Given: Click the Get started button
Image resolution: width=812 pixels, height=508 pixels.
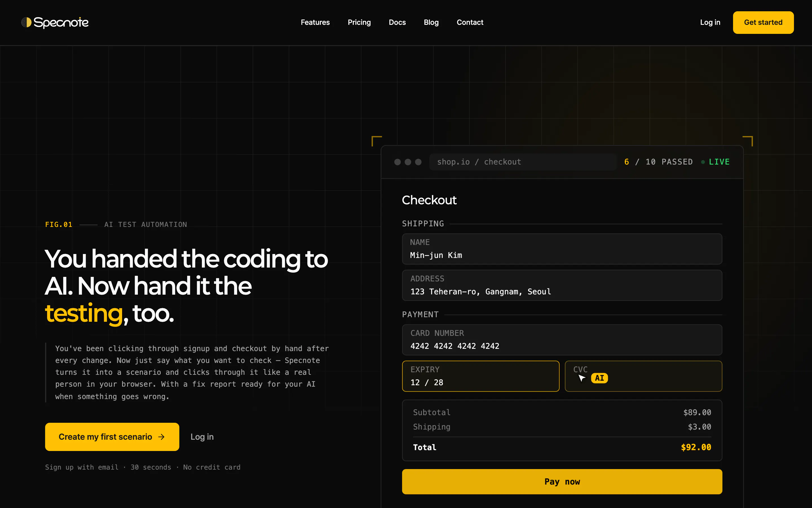Looking at the screenshot, I should [763, 23].
